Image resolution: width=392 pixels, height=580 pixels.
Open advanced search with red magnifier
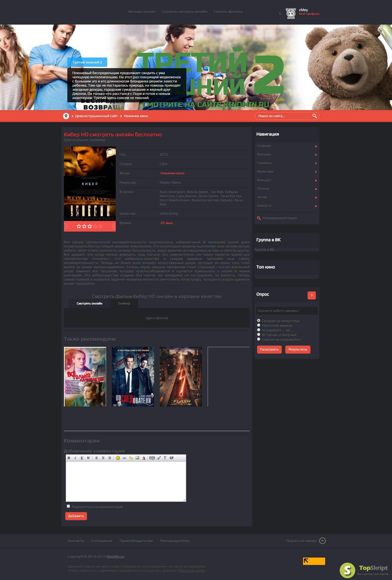(x=259, y=218)
